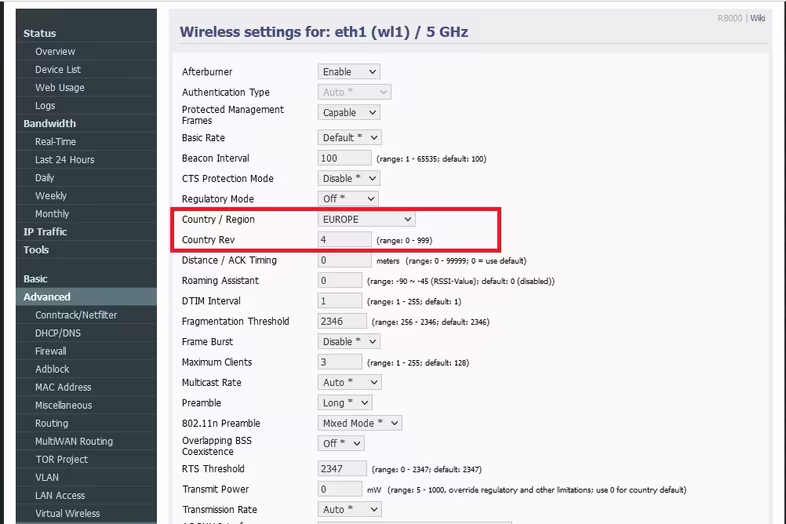Viewport: 786px width, 524px height.
Task: Open the Status section in sidebar
Action: tap(40, 33)
